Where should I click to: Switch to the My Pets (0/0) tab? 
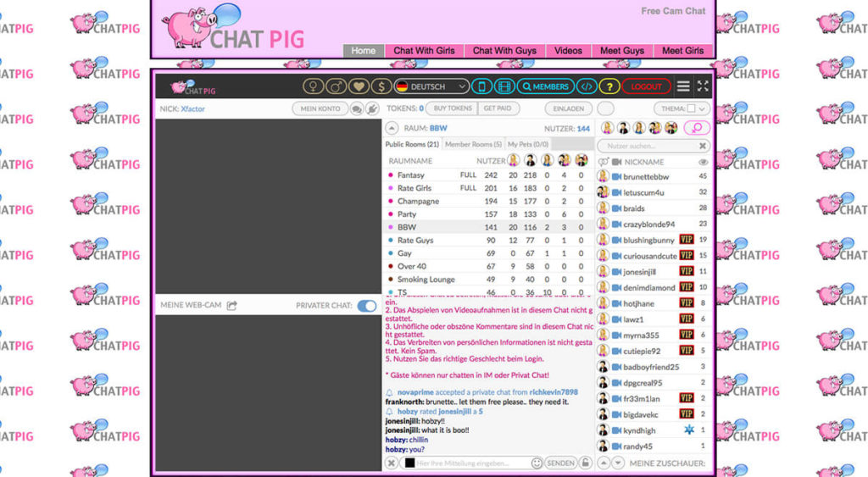pyautogui.click(x=528, y=144)
